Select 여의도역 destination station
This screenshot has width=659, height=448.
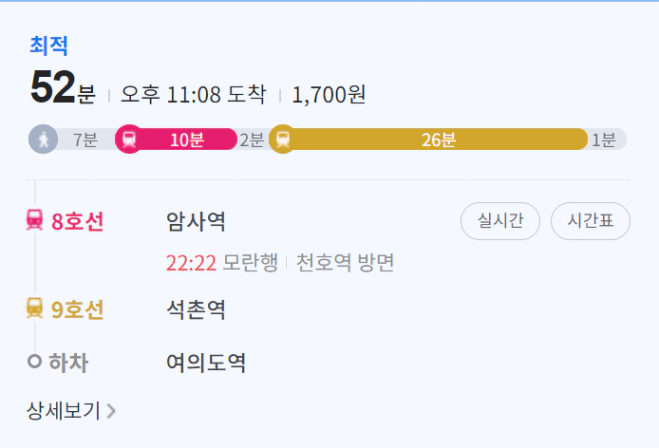[x=206, y=362]
